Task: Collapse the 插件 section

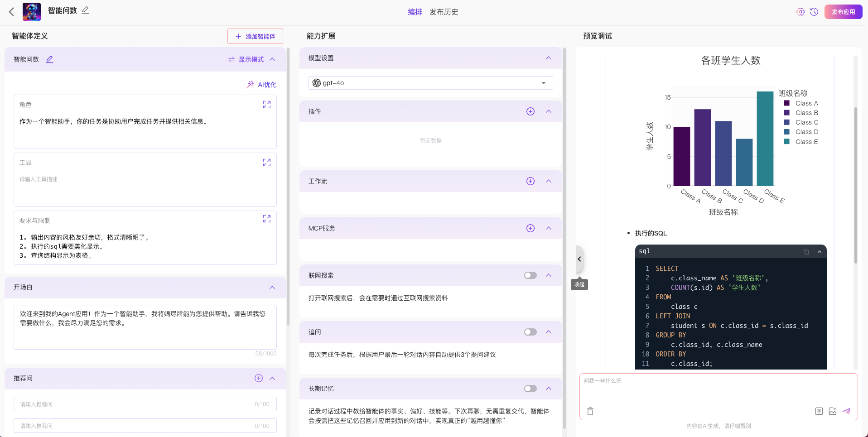Action: pos(549,111)
